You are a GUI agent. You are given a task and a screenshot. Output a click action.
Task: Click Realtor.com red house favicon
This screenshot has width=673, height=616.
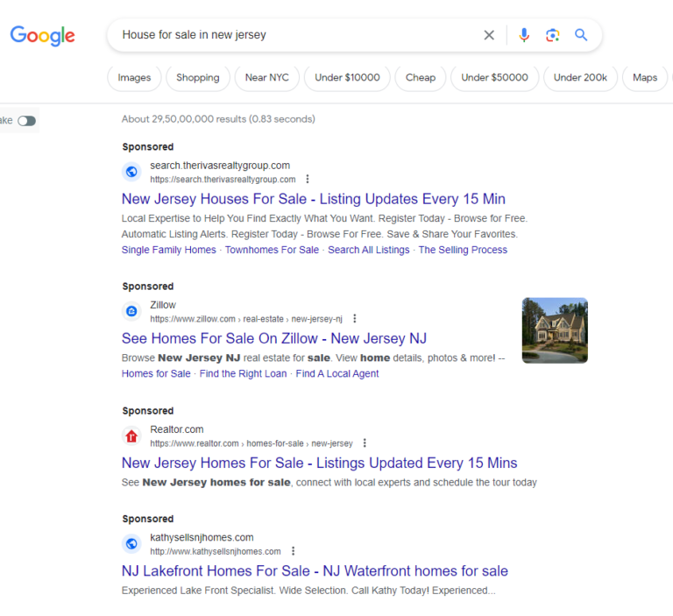[x=131, y=436]
